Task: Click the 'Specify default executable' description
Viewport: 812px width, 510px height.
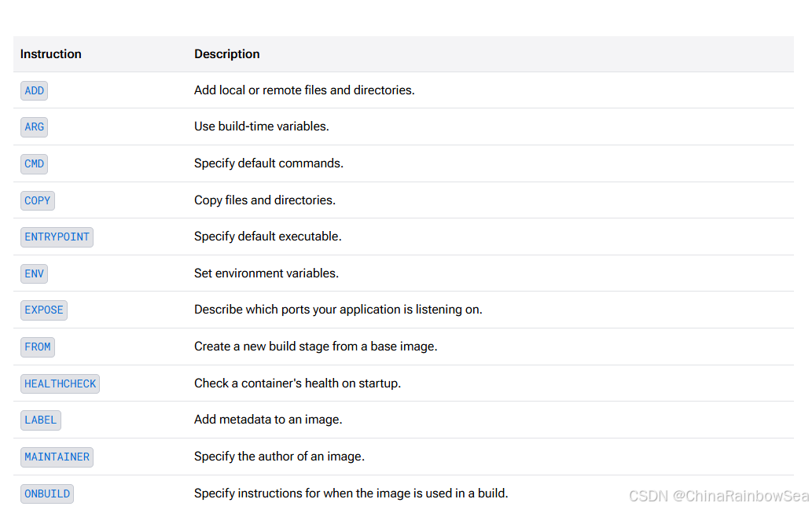Action: pos(268,237)
